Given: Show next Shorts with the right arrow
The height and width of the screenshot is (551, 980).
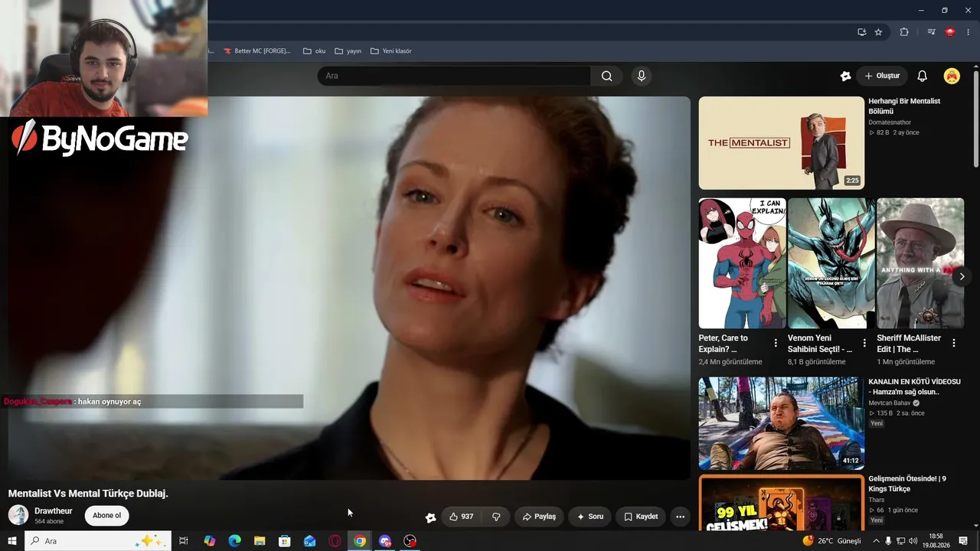Looking at the screenshot, I should [x=962, y=276].
